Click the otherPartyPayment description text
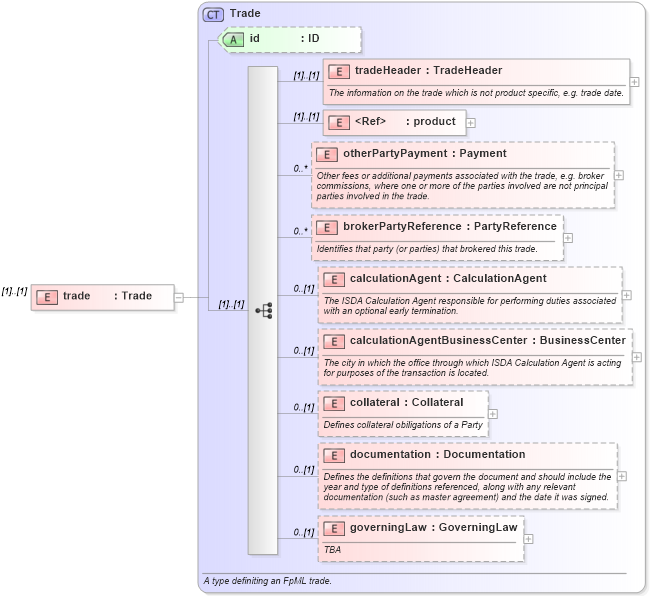 tap(462, 186)
